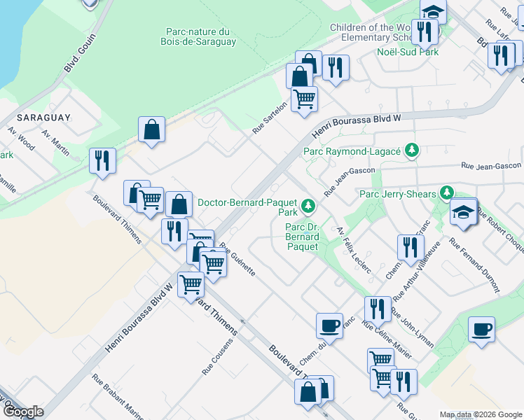
Task: Click the restaurant marker beside shopping bags near Rue Sartelon
Action: [x=336, y=68]
